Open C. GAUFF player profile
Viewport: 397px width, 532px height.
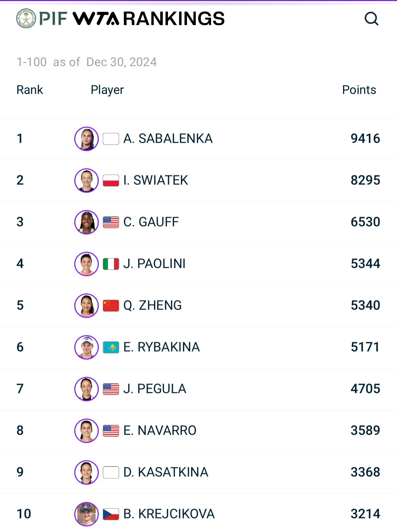coord(151,222)
